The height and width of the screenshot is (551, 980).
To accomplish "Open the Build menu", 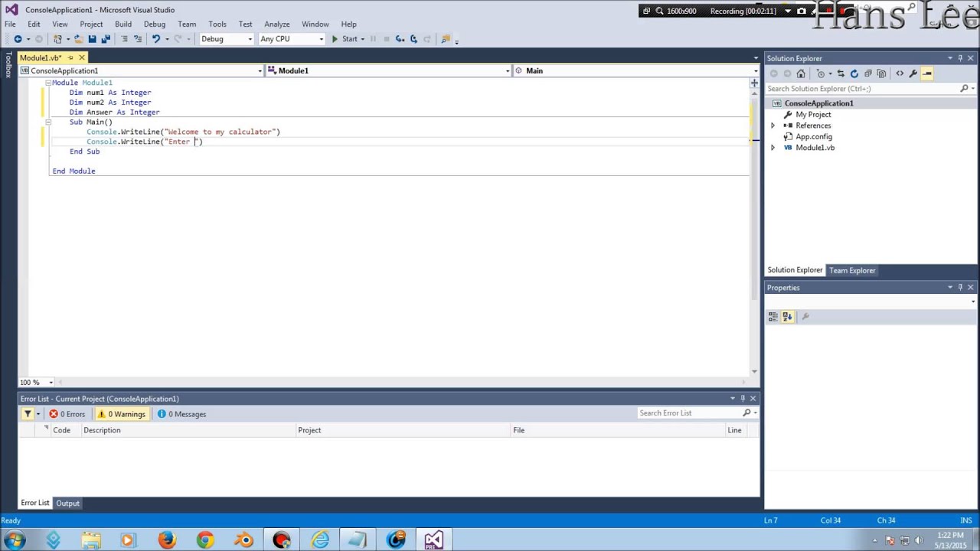I will pos(123,24).
